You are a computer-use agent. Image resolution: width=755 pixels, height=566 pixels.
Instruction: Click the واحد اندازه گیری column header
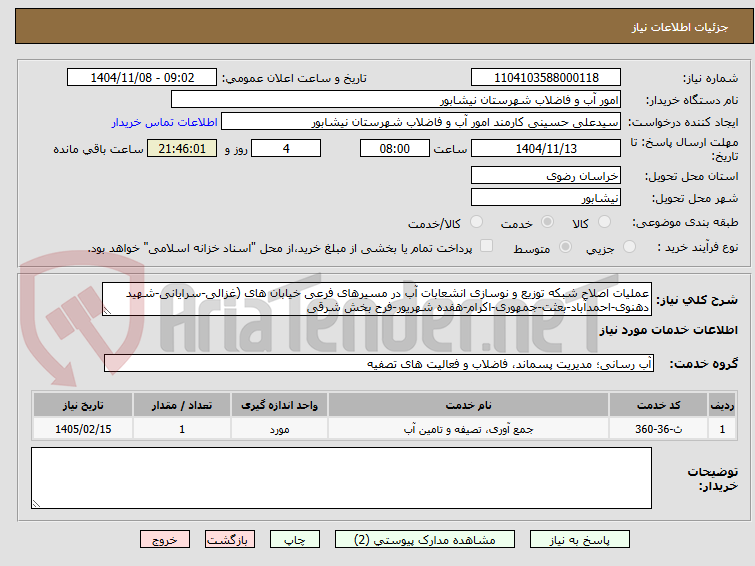[x=279, y=405]
